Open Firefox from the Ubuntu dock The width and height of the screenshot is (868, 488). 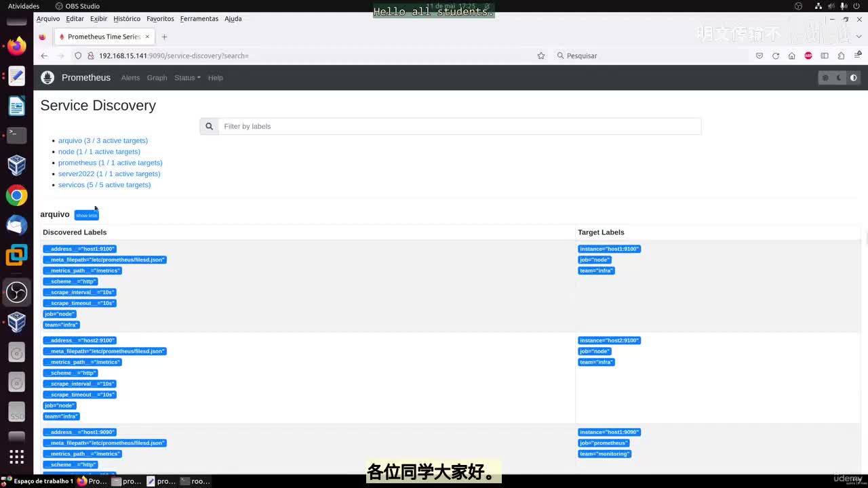pos(16,46)
